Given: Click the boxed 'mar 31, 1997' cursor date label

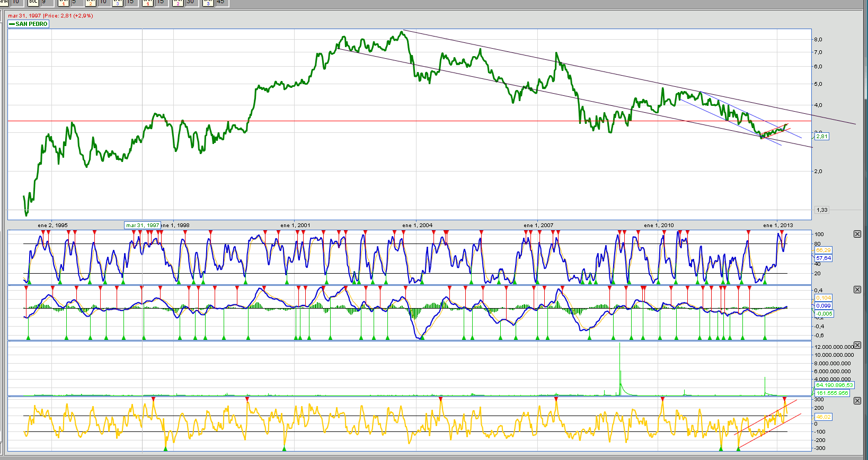Looking at the screenshot, I should tap(143, 226).
